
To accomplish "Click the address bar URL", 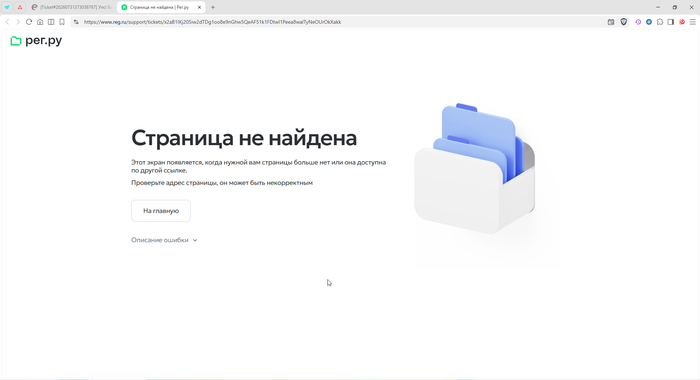I will pos(212,22).
